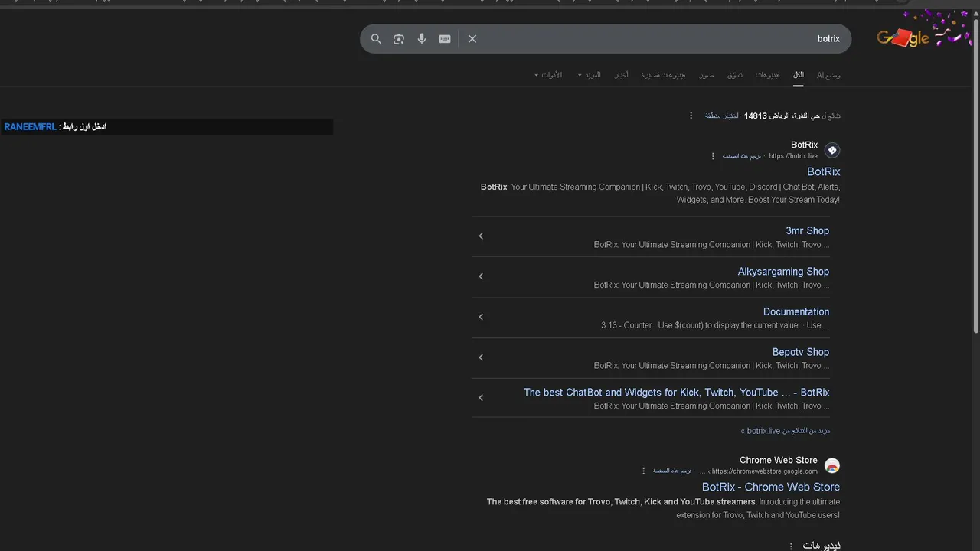
Task: Open 'BotRix - Chrome Web Store' result link
Action: pyautogui.click(x=771, y=487)
